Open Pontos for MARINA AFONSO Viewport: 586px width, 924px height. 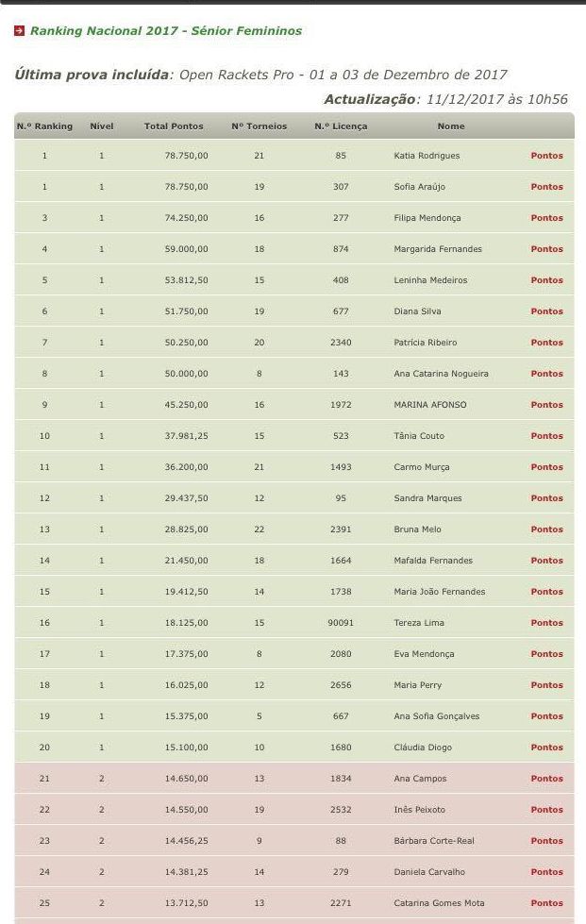pos(546,404)
